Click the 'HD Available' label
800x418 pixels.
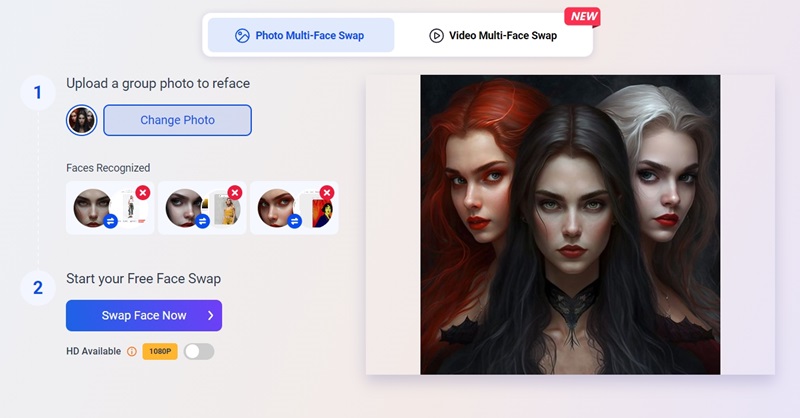pos(93,351)
